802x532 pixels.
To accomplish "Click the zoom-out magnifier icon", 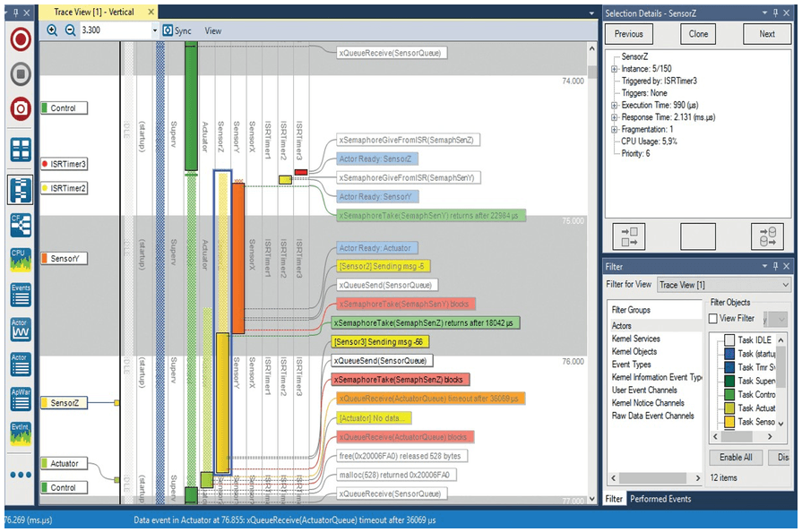I will 72,30.
